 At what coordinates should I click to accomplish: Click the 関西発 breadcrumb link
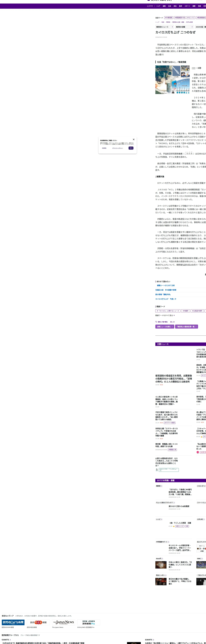point(168,22)
